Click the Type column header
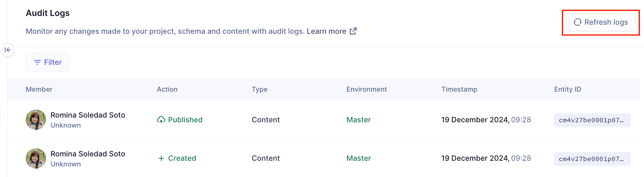 pos(260,89)
